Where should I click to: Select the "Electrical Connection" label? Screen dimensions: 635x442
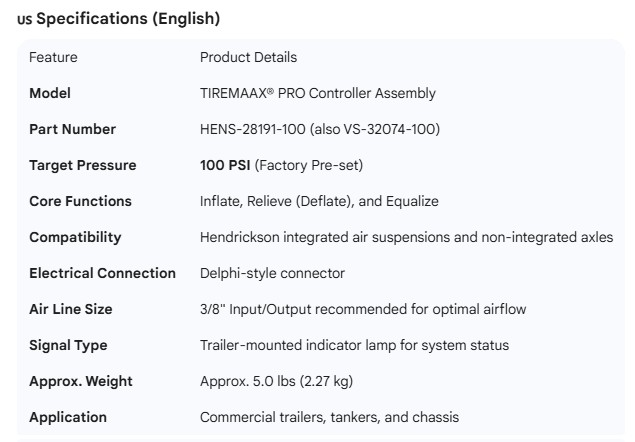102,273
